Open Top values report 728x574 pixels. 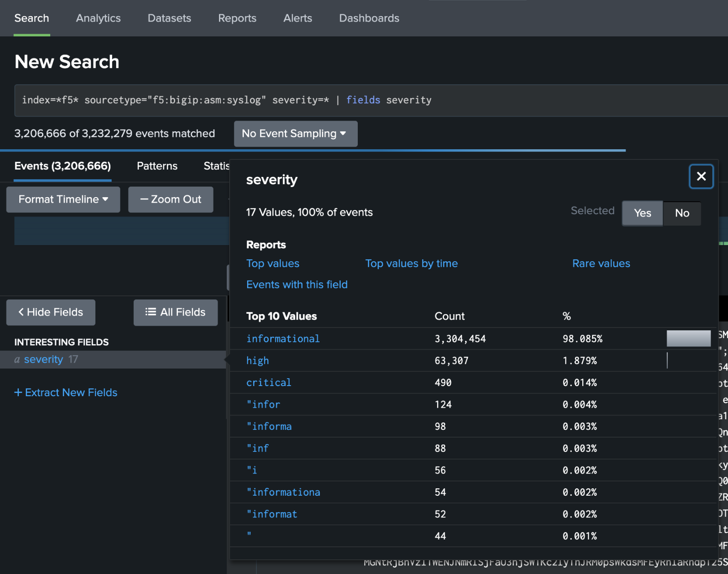273,264
